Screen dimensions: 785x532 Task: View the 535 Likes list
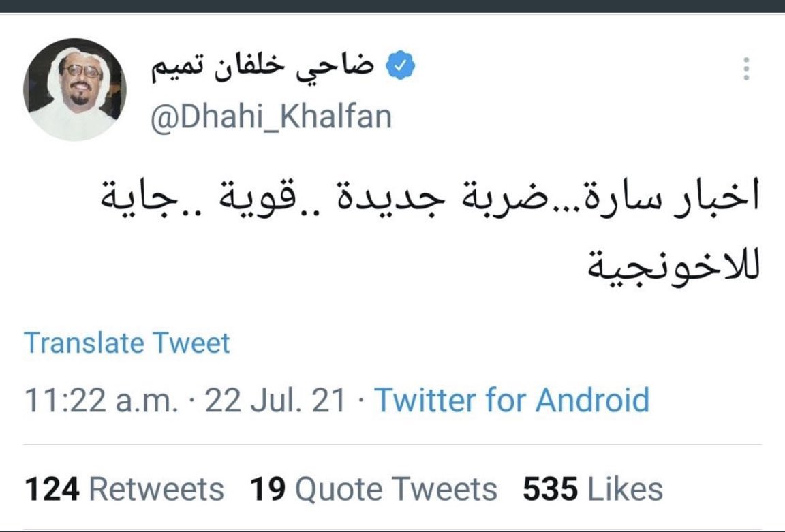tap(592, 489)
